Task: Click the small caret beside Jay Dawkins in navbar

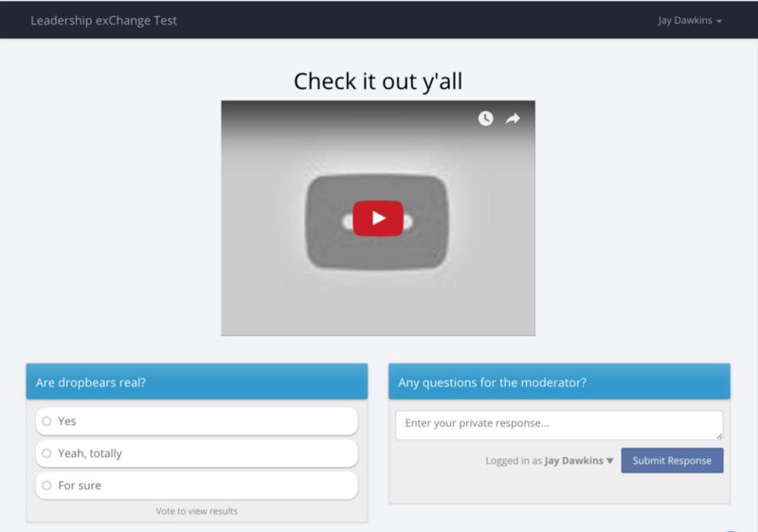Action: [x=719, y=22]
